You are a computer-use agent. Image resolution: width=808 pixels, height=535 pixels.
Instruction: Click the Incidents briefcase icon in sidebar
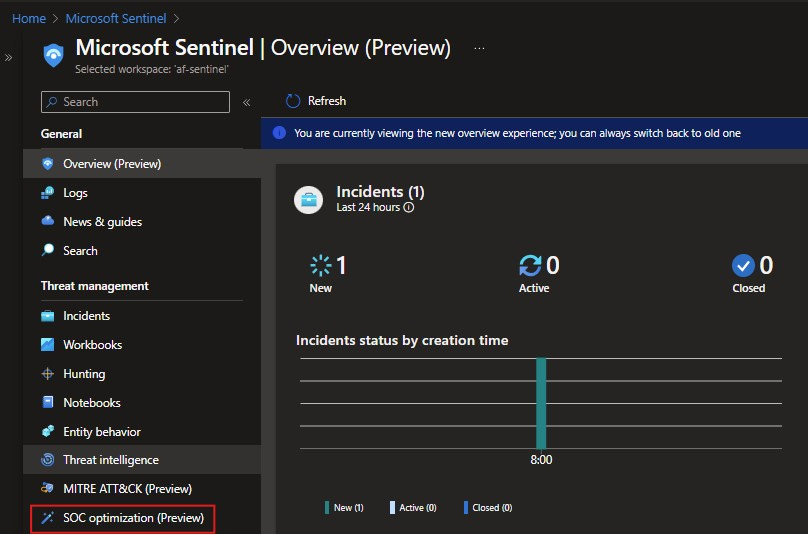[47, 316]
